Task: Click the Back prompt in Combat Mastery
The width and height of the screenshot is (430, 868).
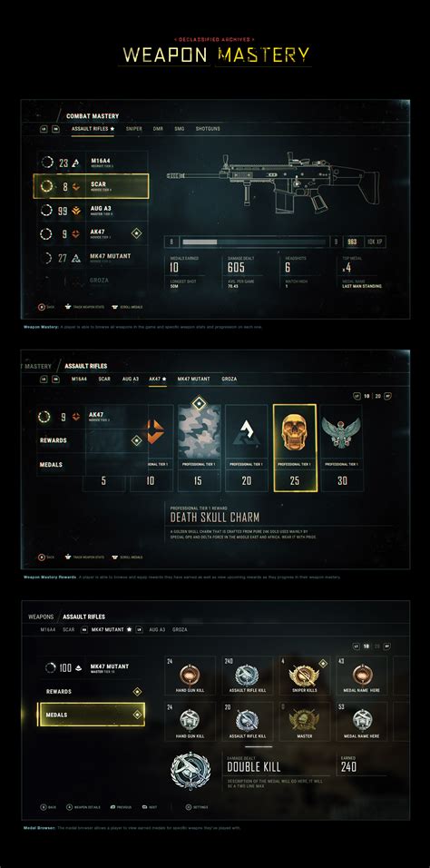Action: (46, 307)
